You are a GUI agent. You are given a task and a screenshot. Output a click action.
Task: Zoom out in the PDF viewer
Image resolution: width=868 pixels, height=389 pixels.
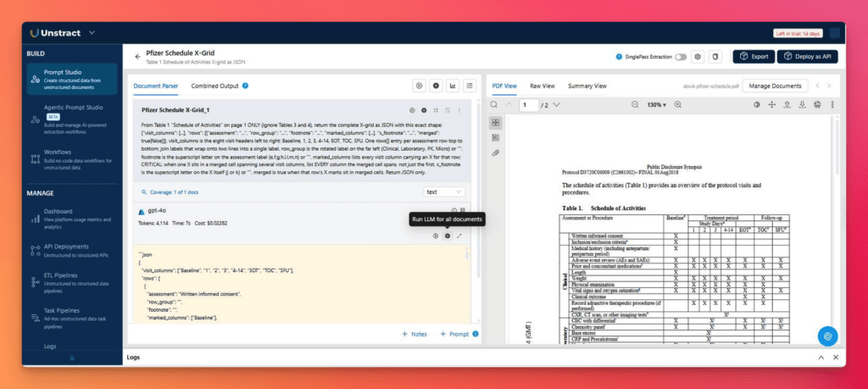(x=635, y=104)
